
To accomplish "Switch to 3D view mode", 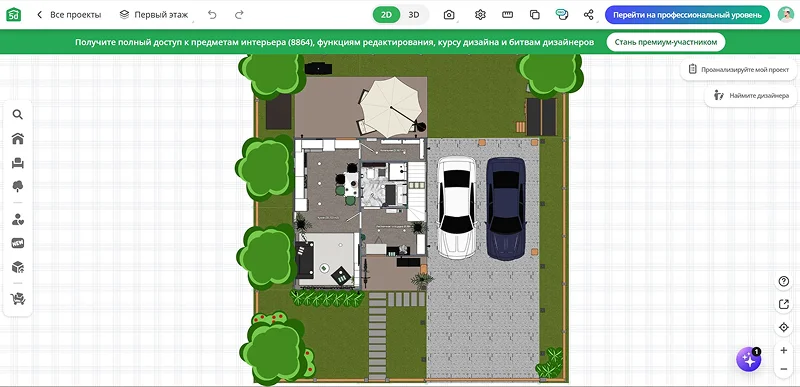I will click(x=414, y=15).
